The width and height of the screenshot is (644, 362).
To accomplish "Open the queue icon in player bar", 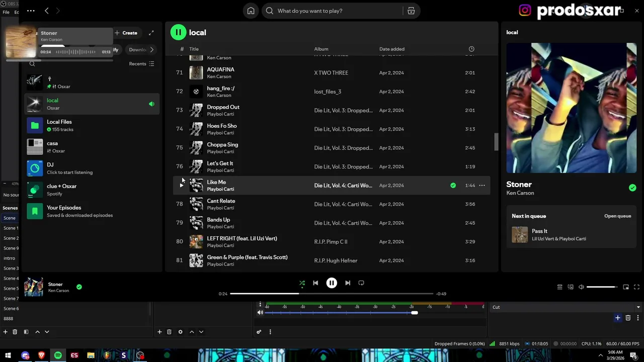I will pos(559,287).
